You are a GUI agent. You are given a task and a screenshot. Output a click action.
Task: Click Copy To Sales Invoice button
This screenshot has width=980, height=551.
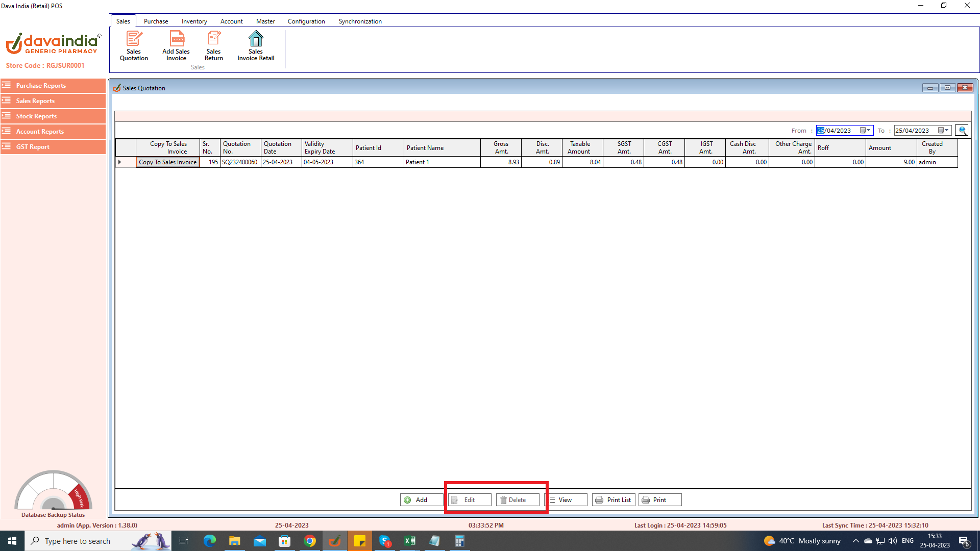(168, 162)
